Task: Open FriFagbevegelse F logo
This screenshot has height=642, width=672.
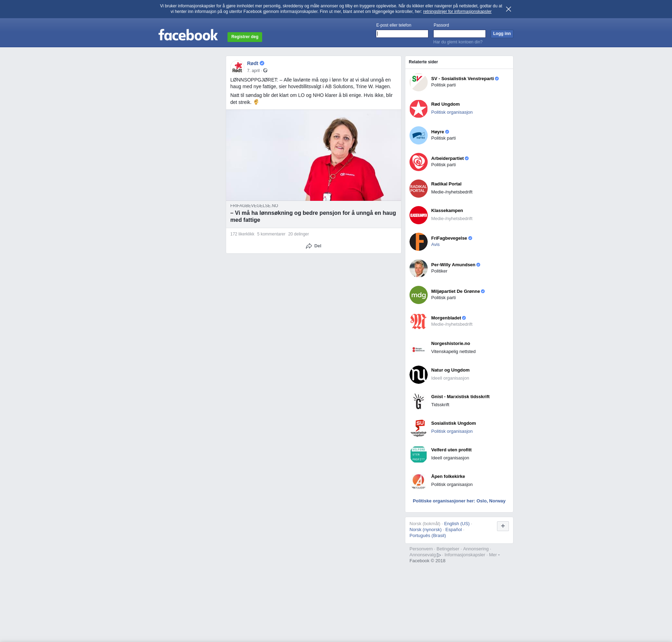Action: [x=419, y=242]
